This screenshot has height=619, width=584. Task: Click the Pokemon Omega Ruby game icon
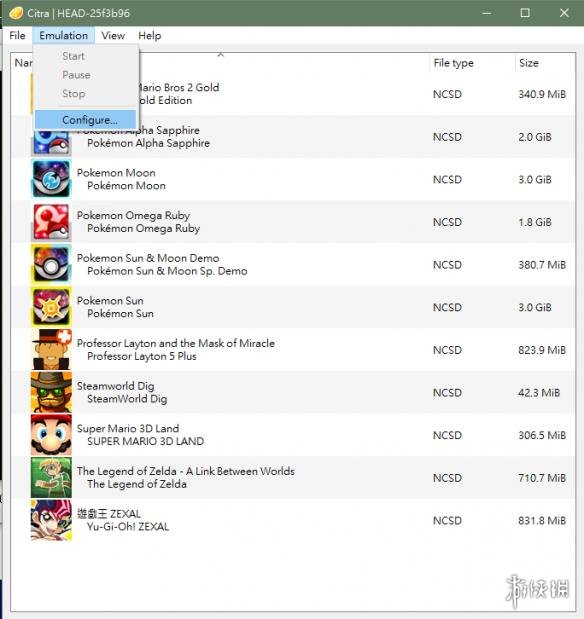click(51, 221)
